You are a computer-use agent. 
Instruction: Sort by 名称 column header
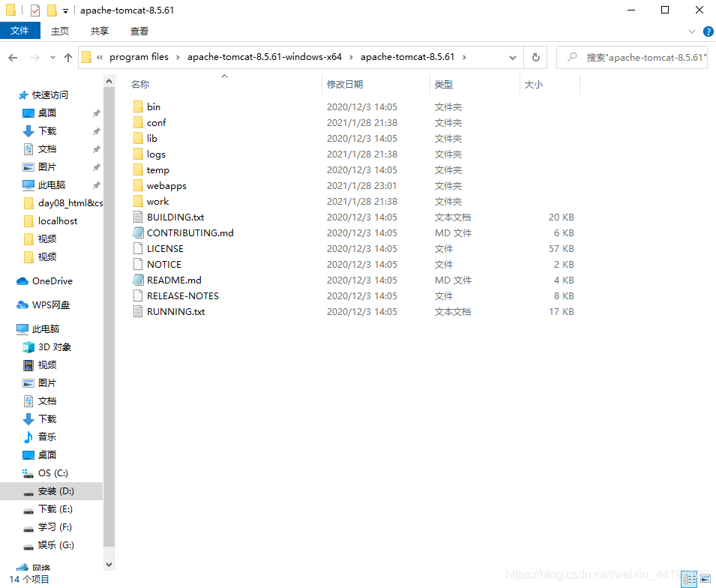[140, 85]
